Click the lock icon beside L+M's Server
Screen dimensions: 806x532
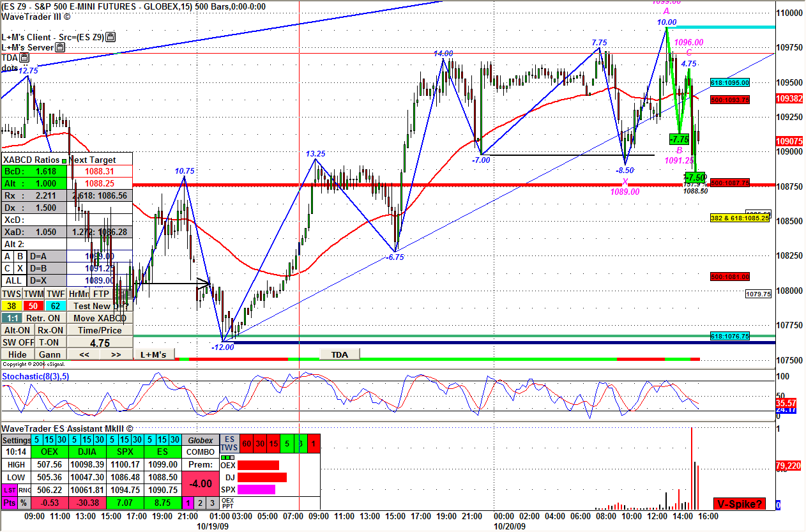(60, 47)
